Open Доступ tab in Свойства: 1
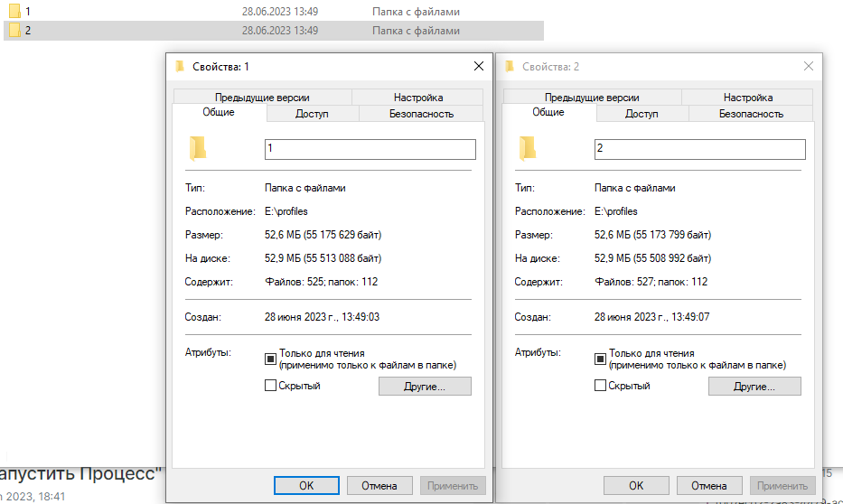Screen dimensions: 843x504 click(x=312, y=114)
